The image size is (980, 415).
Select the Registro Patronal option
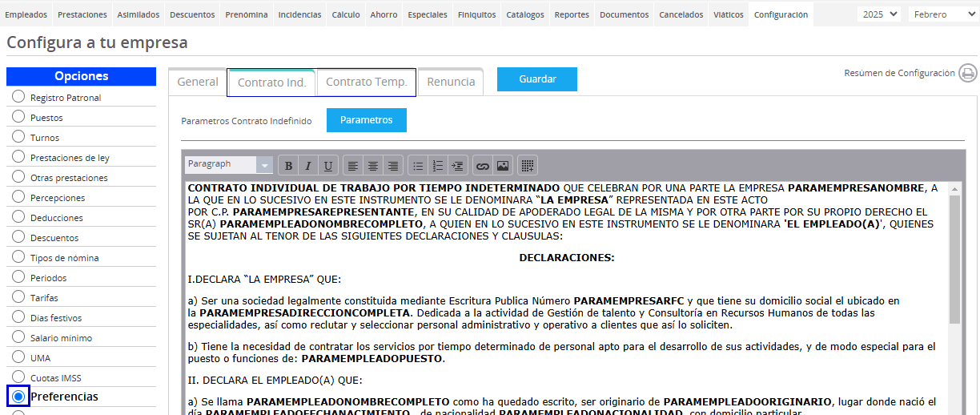click(x=18, y=97)
